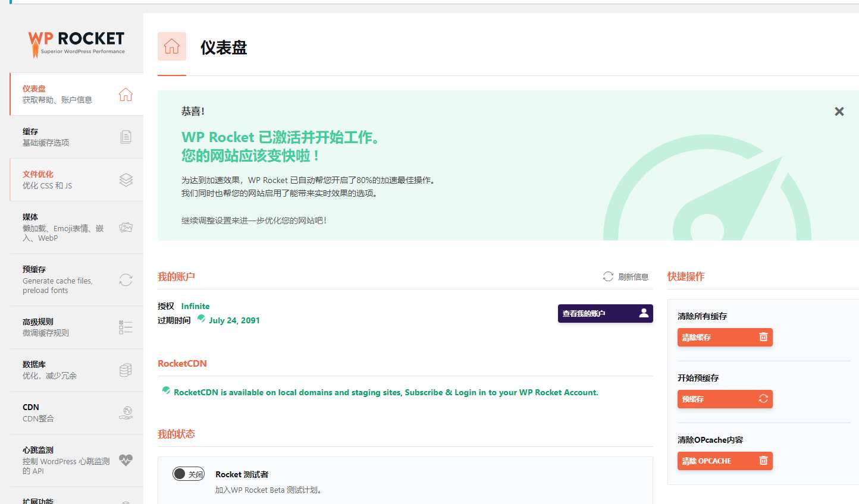The width and height of the screenshot is (859, 504).
Task: Open the 仪表盘 sidebar tab
Action: coord(76,94)
